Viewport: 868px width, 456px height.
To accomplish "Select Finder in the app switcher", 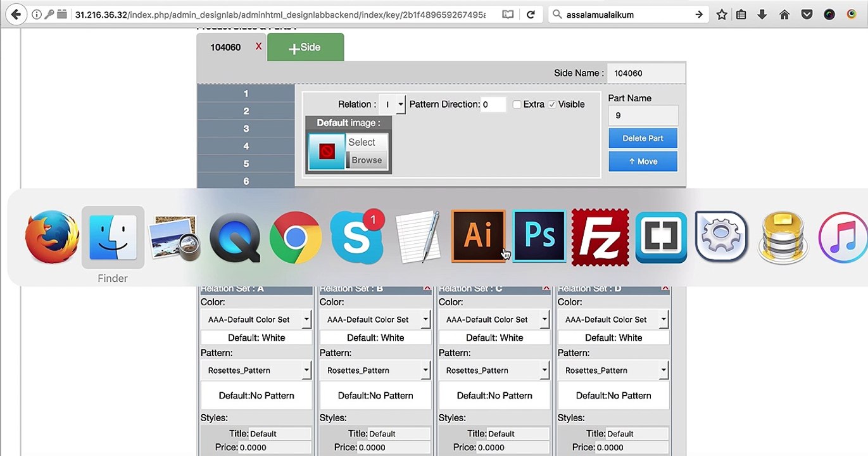I will (113, 237).
